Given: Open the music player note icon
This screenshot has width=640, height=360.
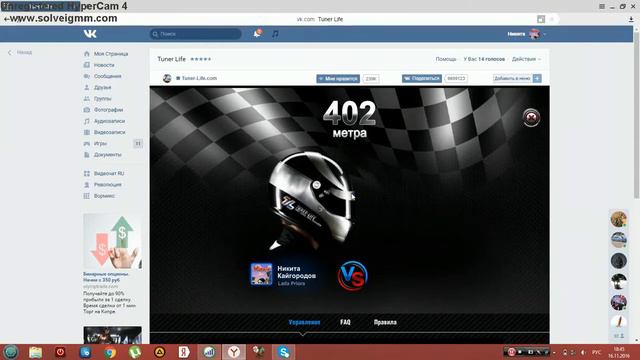Looking at the screenshot, I should click(x=276, y=34).
